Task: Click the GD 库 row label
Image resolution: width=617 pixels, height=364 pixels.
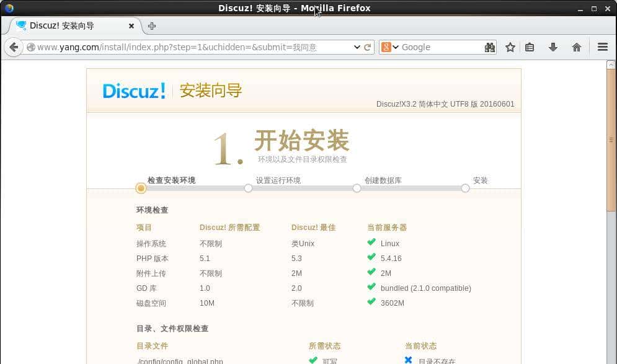Action: tap(146, 288)
